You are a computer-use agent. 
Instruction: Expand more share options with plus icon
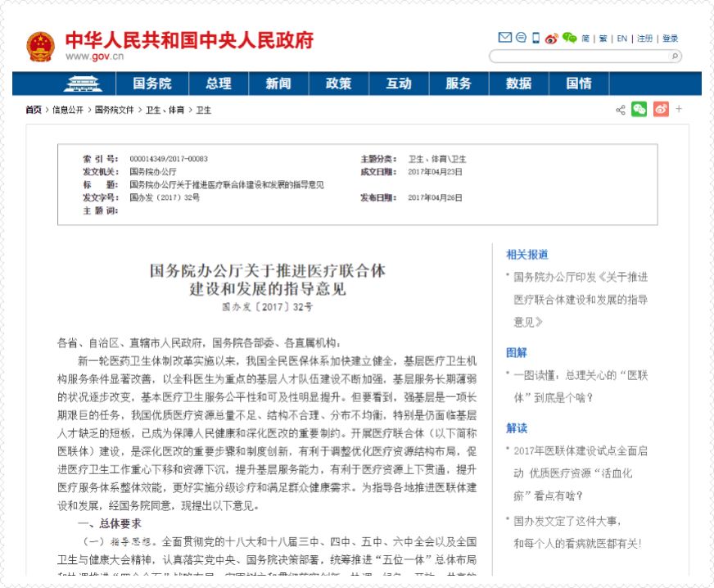[679, 109]
